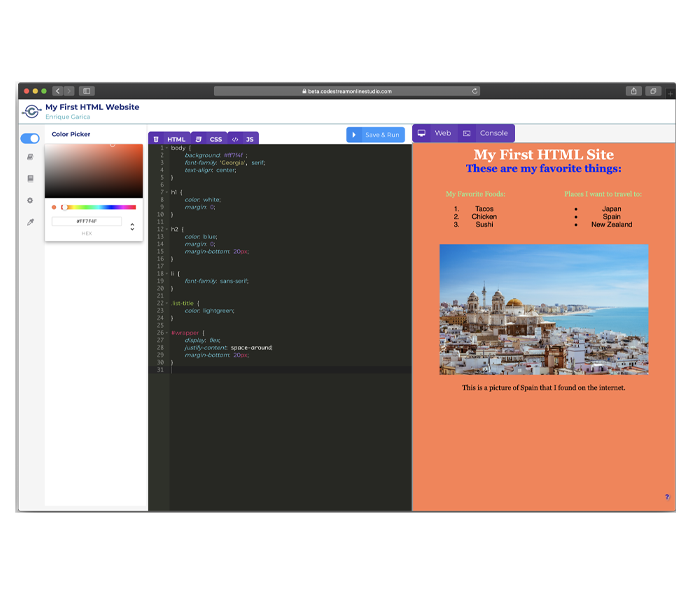693x594 pixels.
Task: Switch to the HTML editor tab
Action: (x=170, y=139)
